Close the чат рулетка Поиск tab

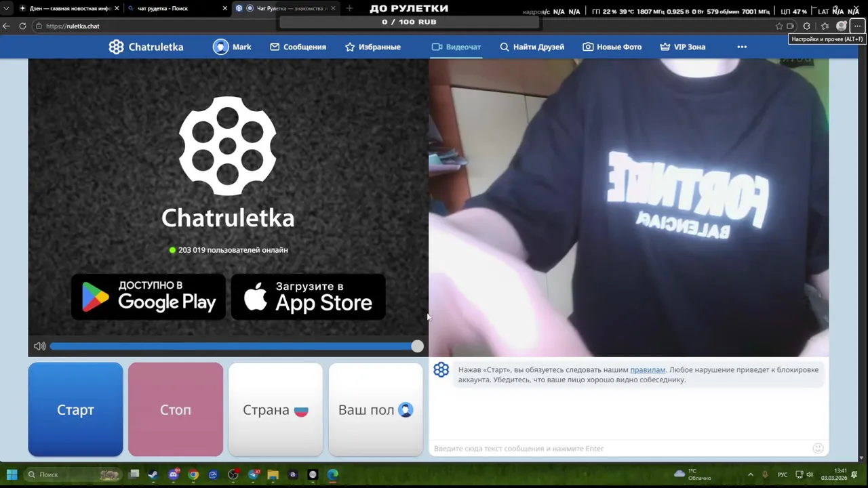coord(225,8)
